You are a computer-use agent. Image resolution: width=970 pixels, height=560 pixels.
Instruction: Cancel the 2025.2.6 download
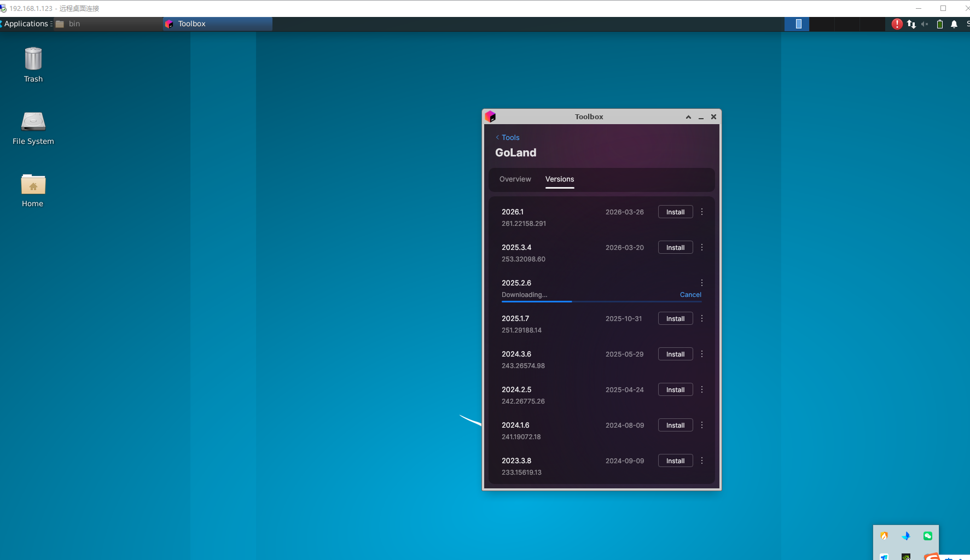coord(690,294)
